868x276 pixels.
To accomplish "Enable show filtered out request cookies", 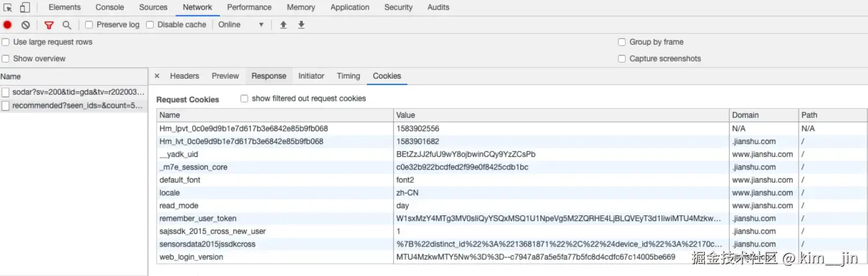I will pyautogui.click(x=244, y=98).
